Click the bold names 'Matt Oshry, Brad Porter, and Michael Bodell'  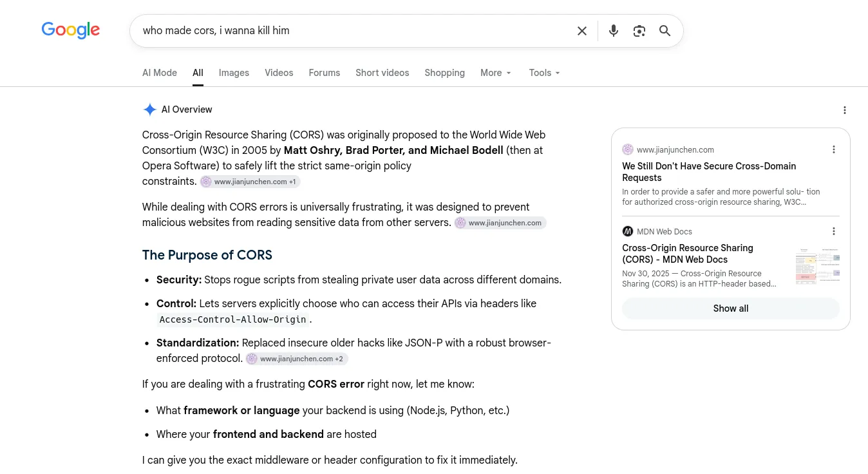(393, 150)
